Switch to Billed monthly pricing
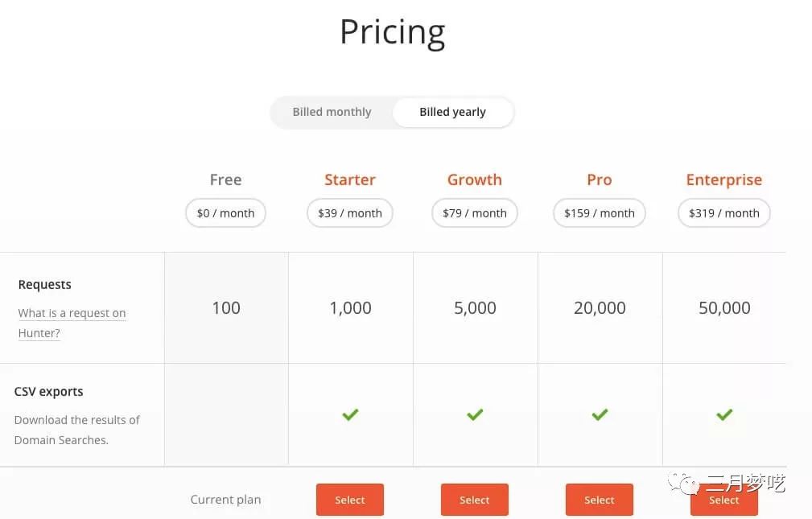This screenshot has width=812, height=519. [x=332, y=112]
